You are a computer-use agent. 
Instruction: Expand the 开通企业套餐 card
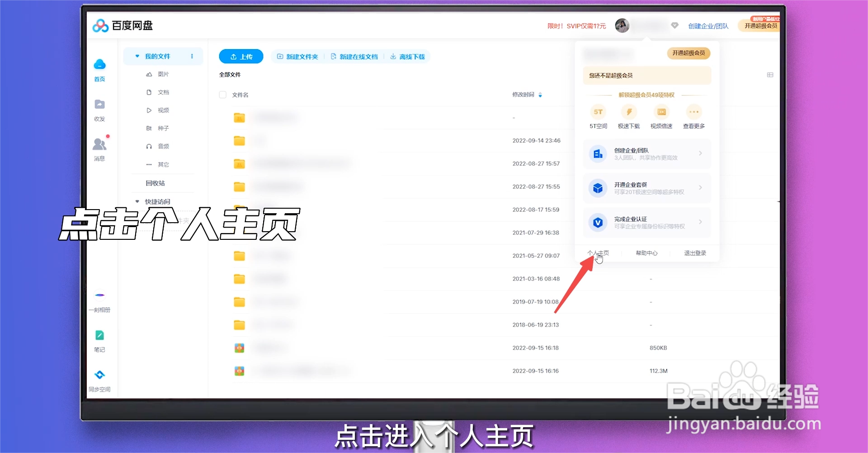647,188
